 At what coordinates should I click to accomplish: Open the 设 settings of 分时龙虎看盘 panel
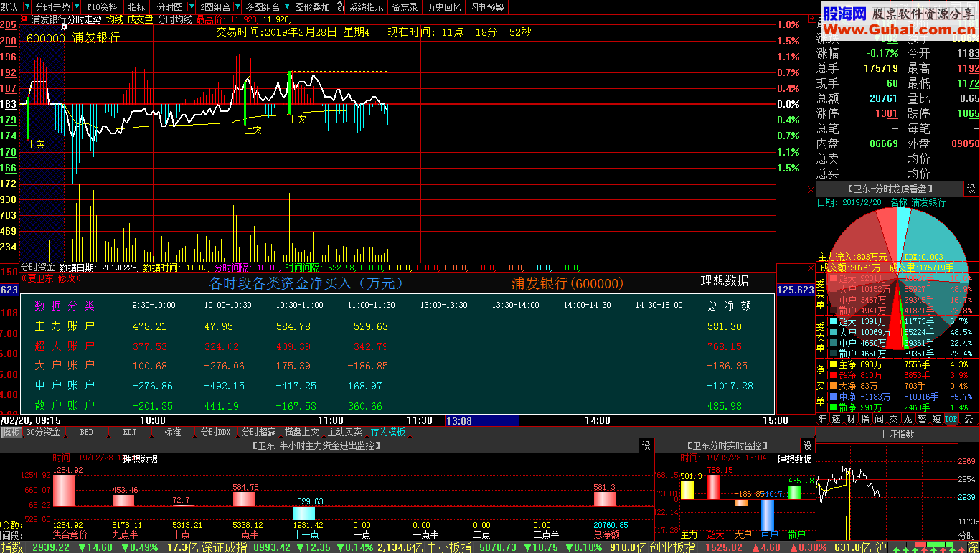pyautogui.click(x=971, y=189)
